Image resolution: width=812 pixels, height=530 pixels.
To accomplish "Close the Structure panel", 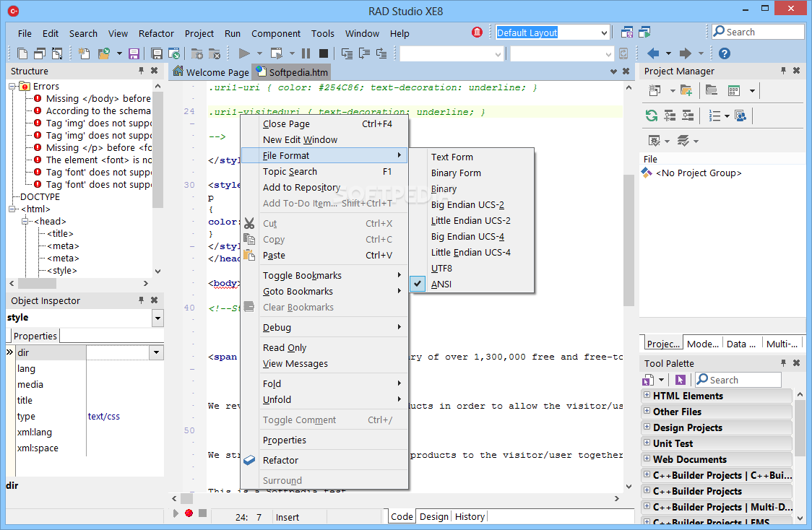I will [154, 70].
